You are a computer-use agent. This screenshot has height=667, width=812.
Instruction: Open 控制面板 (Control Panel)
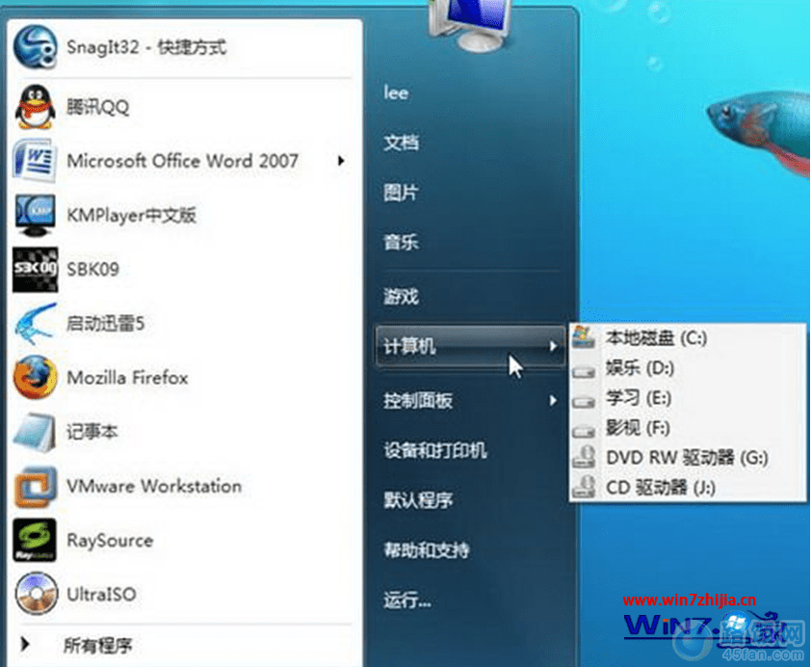[x=418, y=400]
